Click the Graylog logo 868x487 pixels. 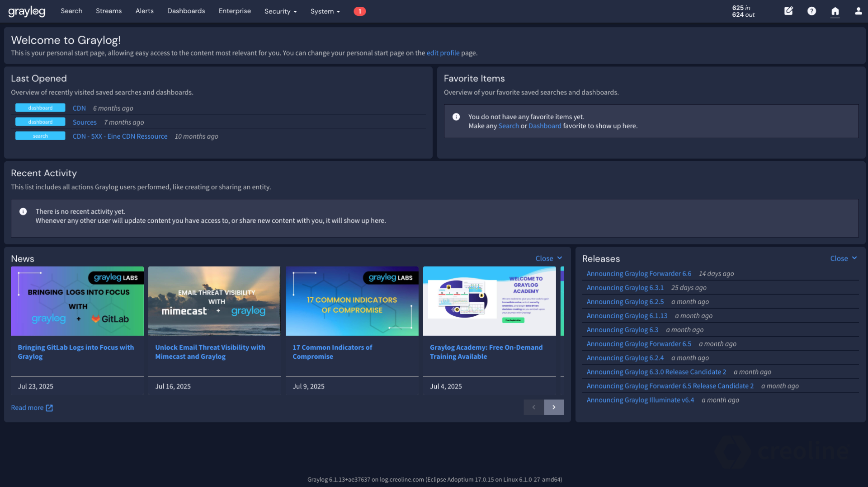[27, 11]
